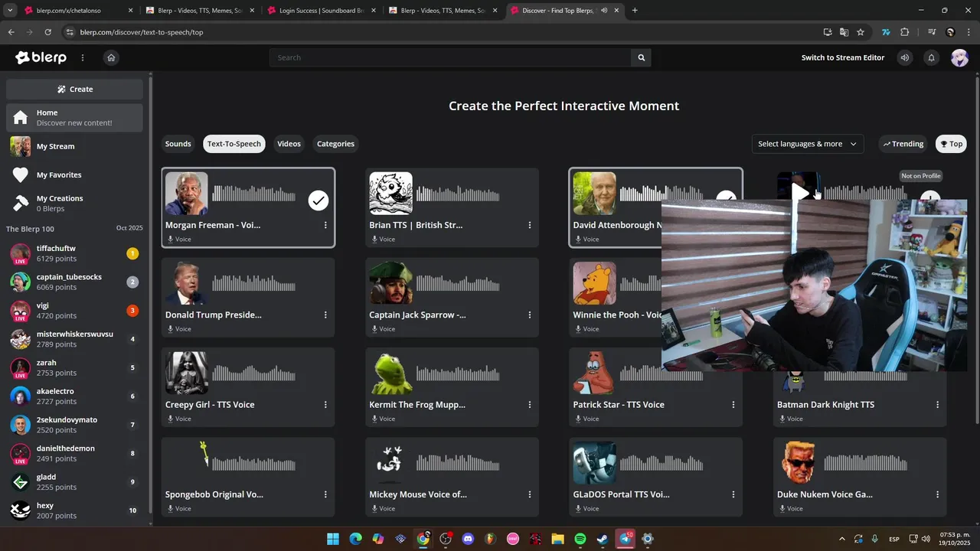The image size is (980, 551).
Task: Click the Winnie the Pooh thumbnail
Action: click(594, 283)
